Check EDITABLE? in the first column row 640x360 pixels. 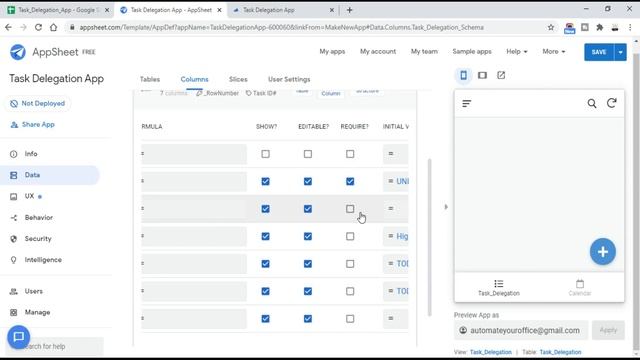[x=308, y=154]
